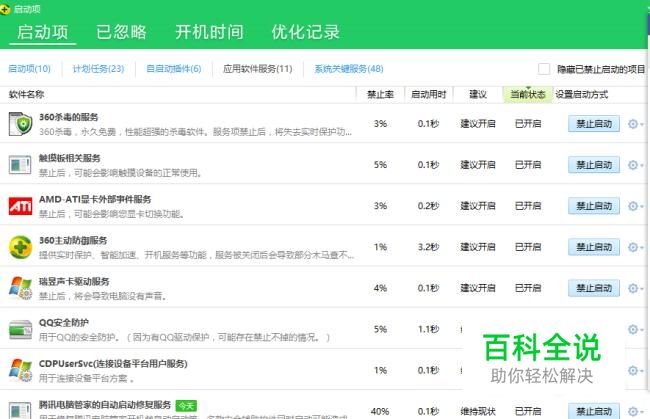Select the 360主动防御服务 name text
Screen dimensions: 650x419
[x=73, y=240]
